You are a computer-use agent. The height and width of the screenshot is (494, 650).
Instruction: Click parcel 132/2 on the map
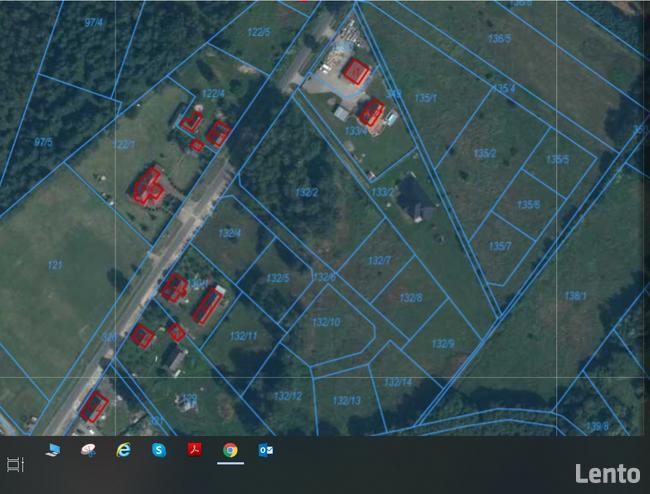(307, 192)
